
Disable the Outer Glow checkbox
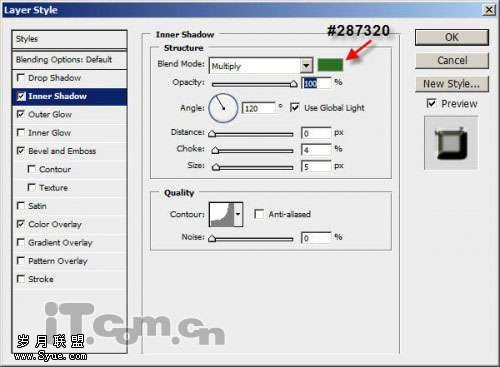pos(21,114)
